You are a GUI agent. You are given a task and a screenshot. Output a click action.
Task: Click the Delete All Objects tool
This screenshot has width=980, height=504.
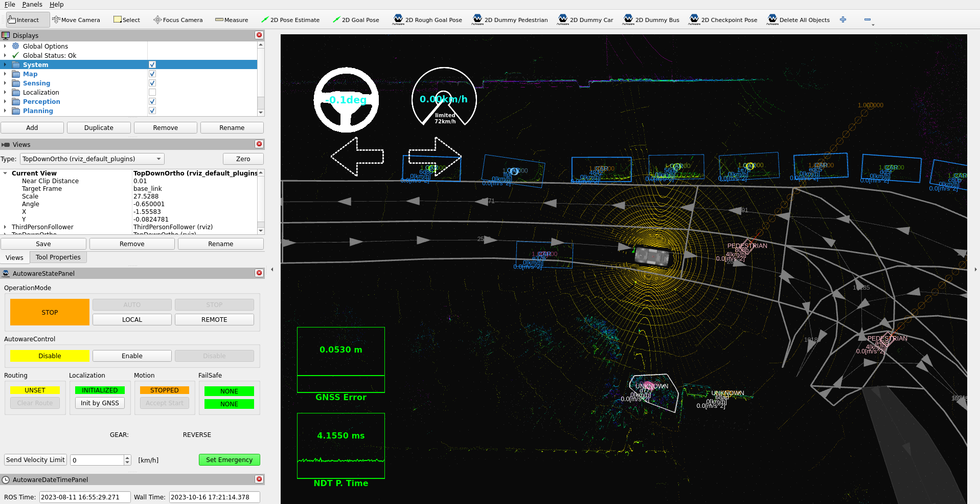pos(798,20)
